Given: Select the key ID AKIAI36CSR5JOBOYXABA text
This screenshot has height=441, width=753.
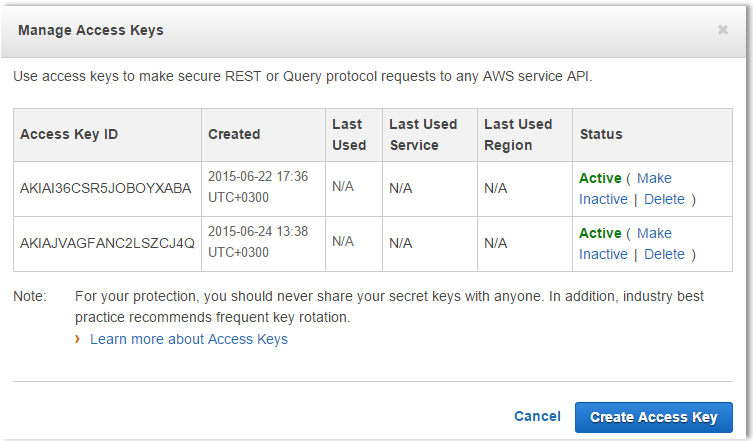Looking at the screenshot, I should pos(105,187).
